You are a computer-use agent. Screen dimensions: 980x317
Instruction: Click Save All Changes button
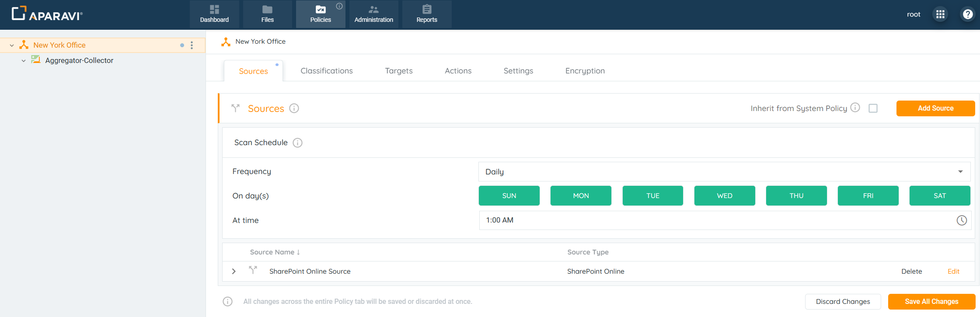tap(931, 302)
